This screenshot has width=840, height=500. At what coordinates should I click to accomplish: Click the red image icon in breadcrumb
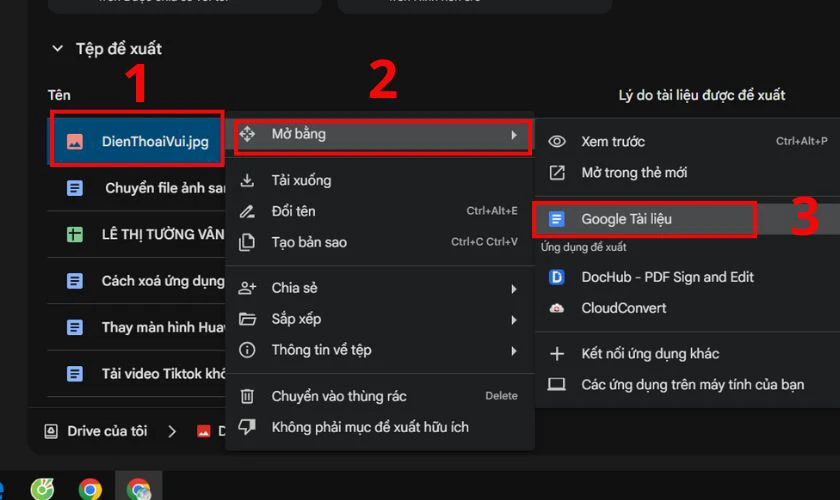(204, 431)
